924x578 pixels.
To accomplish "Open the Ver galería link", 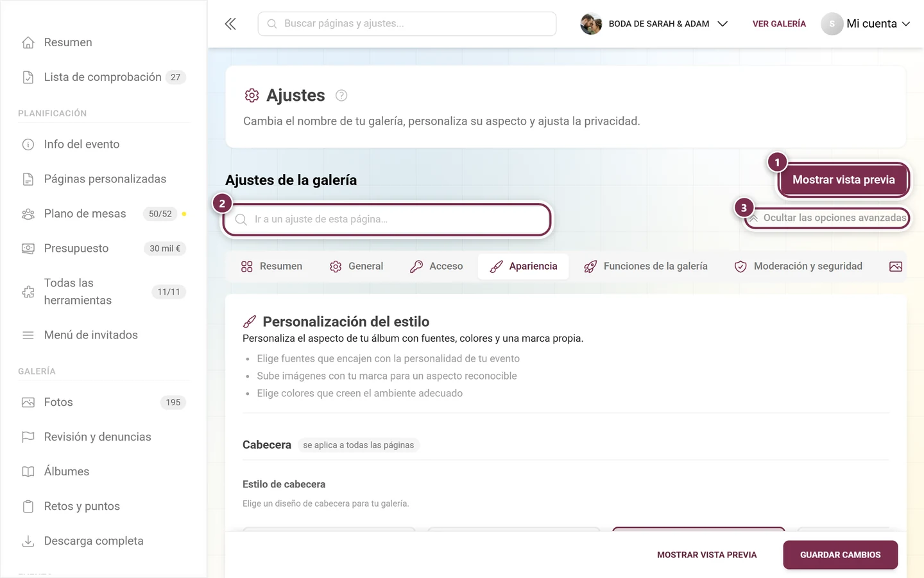I will pos(779,24).
